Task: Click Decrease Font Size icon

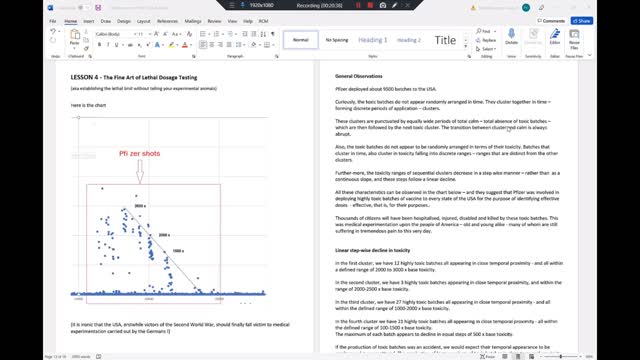Action: 165,34
